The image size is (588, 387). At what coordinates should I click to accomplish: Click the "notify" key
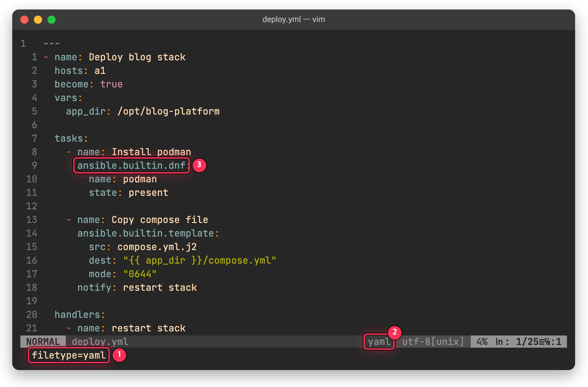[x=94, y=287]
